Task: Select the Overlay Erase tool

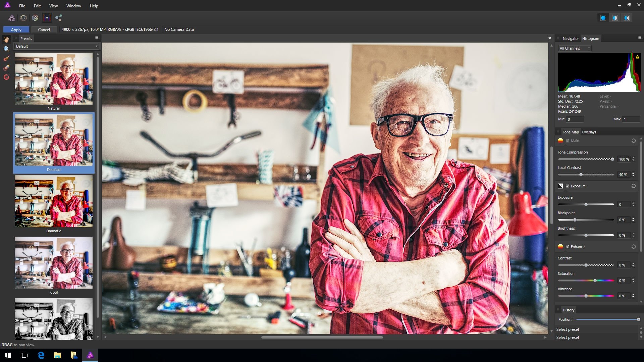Action: 6,68
